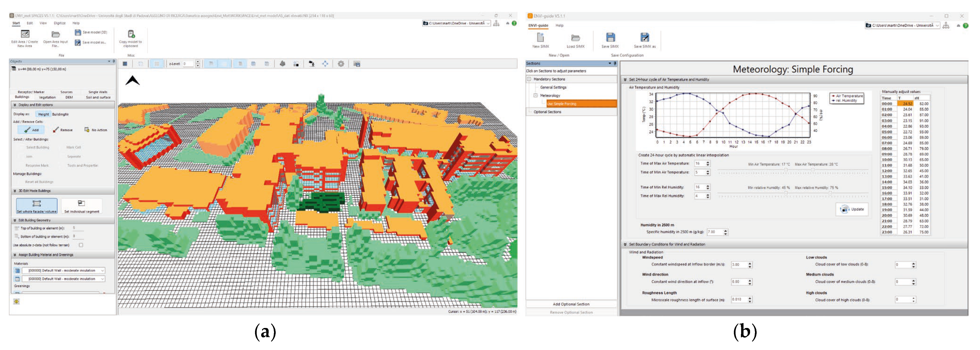Click the Update button
Viewport: 980px width, 350px height.
click(852, 209)
